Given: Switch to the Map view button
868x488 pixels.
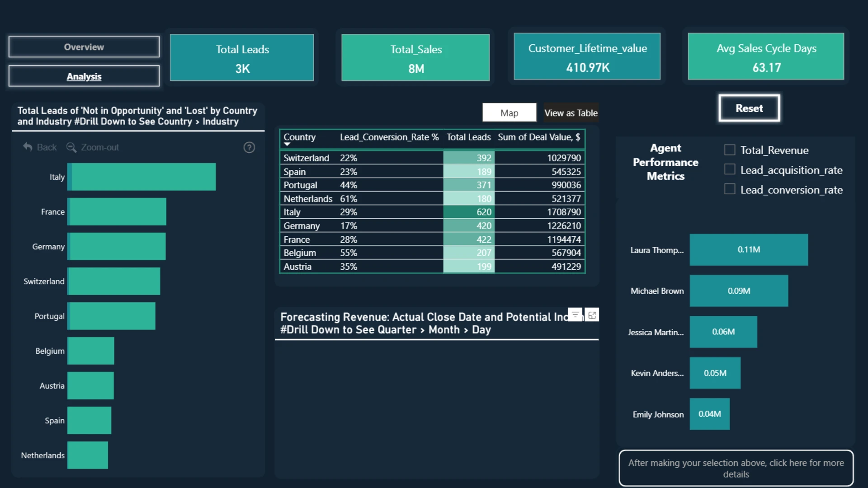Looking at the screenshot, I should (509, 113).
